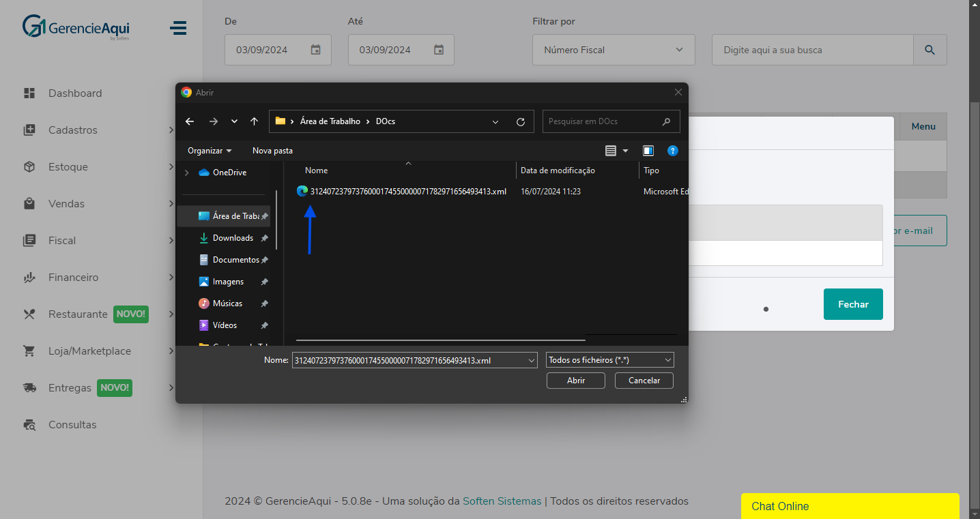Click the Cancelar button
The image size is (980, 519).
[644, 381]
